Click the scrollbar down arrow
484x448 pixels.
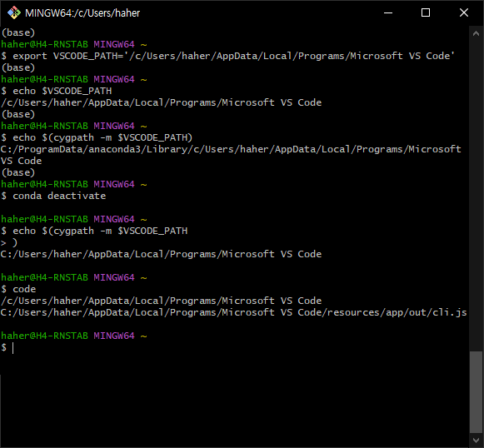click(476, 440)
